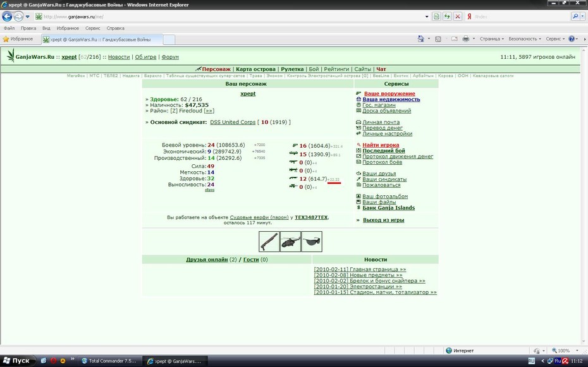Screen dimensions: 588x367
Task: Click the Интернет security zone indicator
Action: tap(460, 351)
